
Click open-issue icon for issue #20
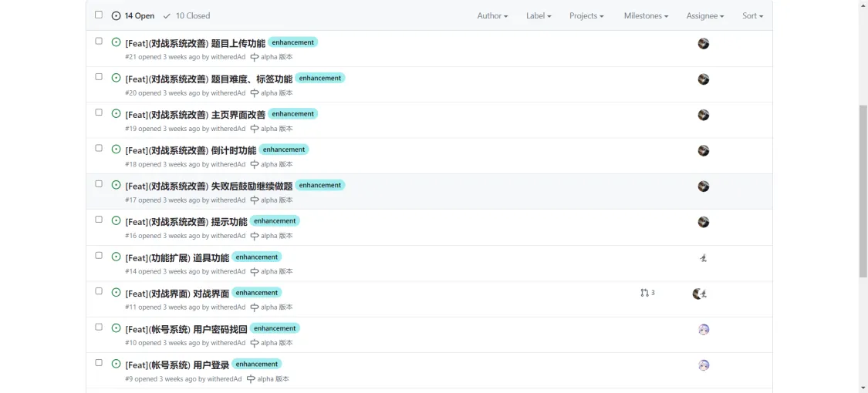click(x=117, y=78)
